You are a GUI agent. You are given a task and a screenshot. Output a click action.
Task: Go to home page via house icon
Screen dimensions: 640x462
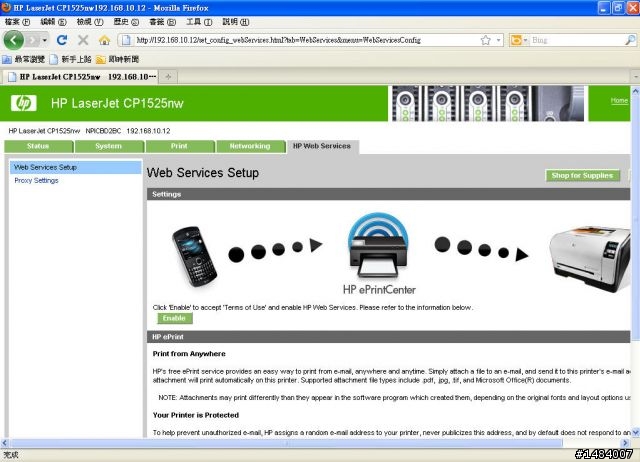pyautogui.click(x=104, y=40)
